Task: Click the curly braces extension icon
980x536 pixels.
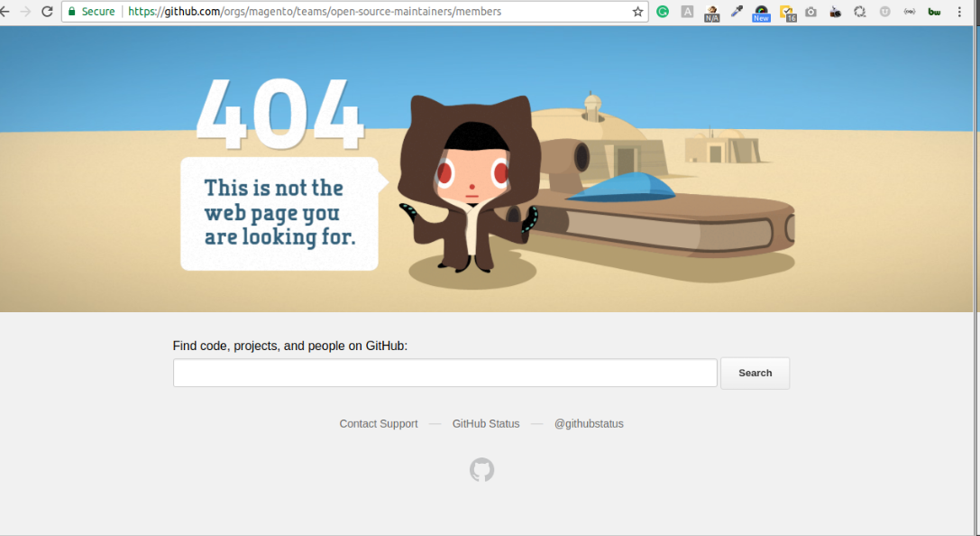Action: 910,11
